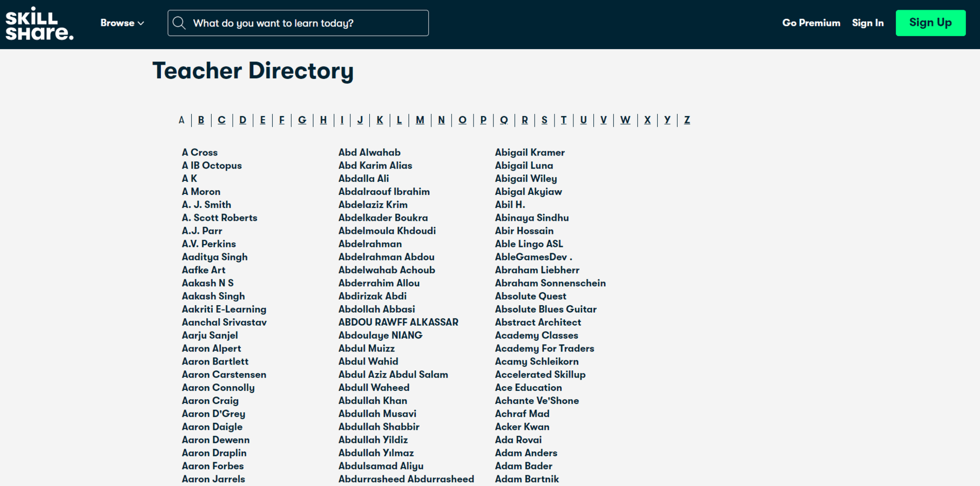Viewport: 980px width, 486px height.
Task: Open Academy For Traders profile
Action: click(x=544, y=348)
